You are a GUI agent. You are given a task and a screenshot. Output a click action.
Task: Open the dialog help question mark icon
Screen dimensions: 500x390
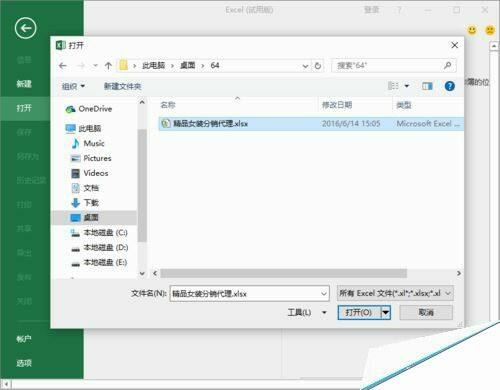tap(450, 86)
